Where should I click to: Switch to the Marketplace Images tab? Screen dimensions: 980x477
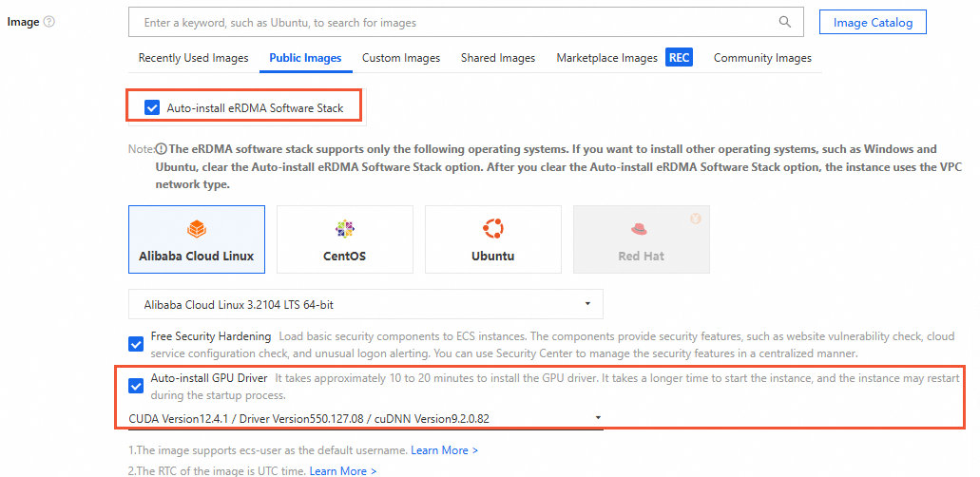[606, 58]
